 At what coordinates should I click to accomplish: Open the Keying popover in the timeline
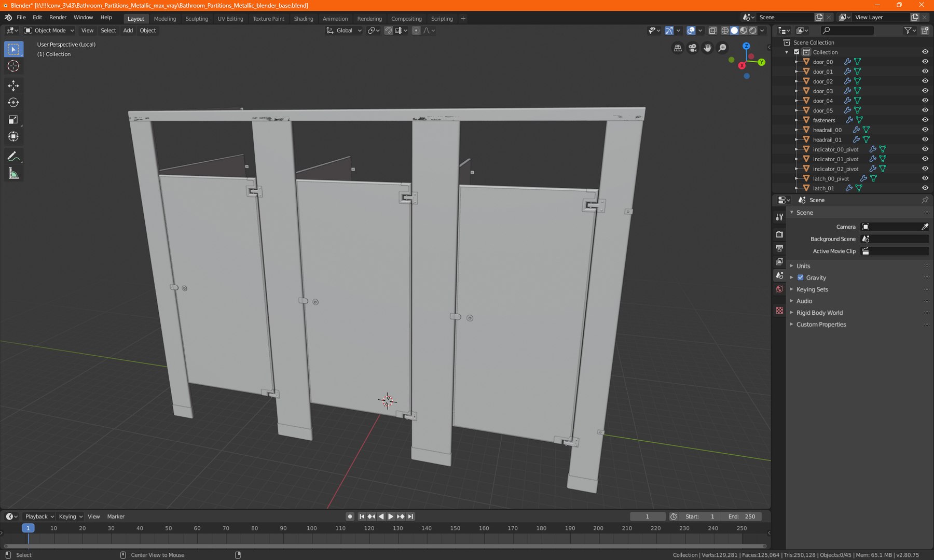[x=71, y=516]
